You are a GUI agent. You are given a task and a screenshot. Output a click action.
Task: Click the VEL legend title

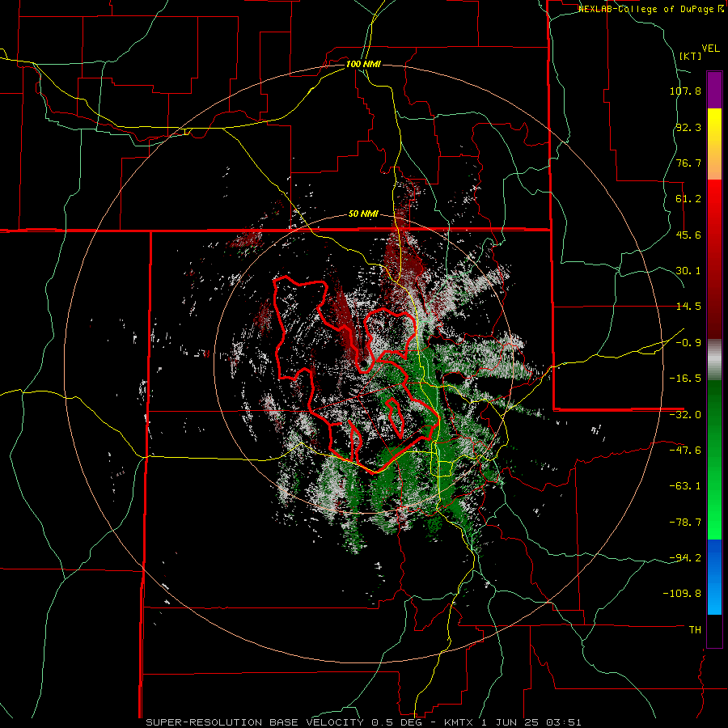710,49
